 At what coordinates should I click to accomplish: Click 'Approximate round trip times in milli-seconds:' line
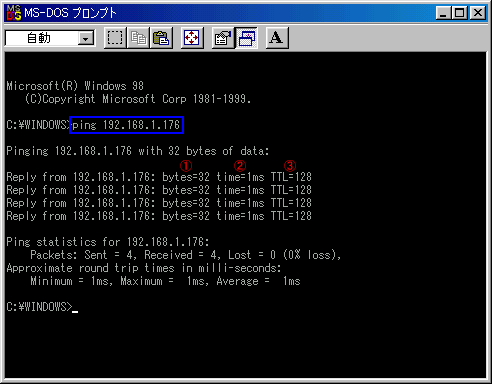click(144, 268)
